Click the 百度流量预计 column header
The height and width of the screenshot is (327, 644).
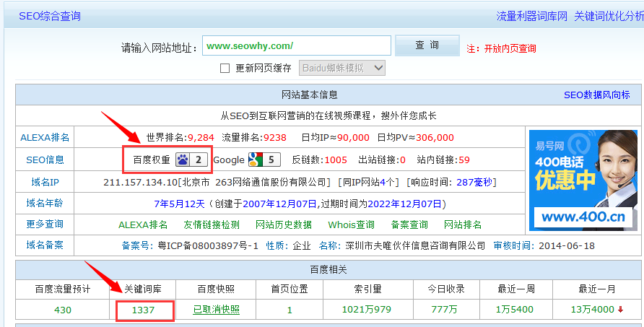[62, 289]
